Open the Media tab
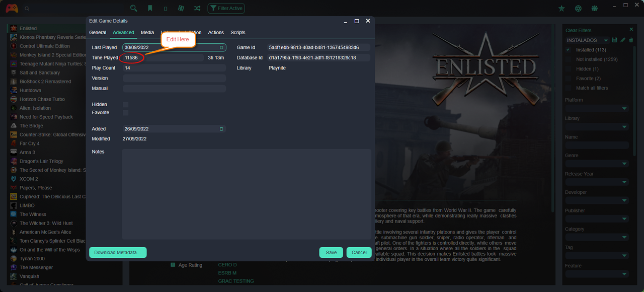The height and width of the screenshot is (292, 644). [x=147, y=32]
